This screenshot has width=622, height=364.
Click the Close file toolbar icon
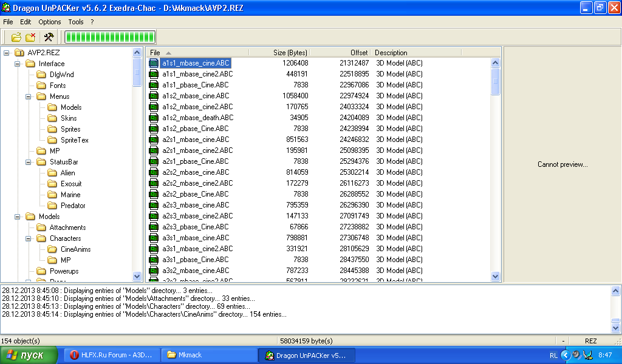(30, 37)
